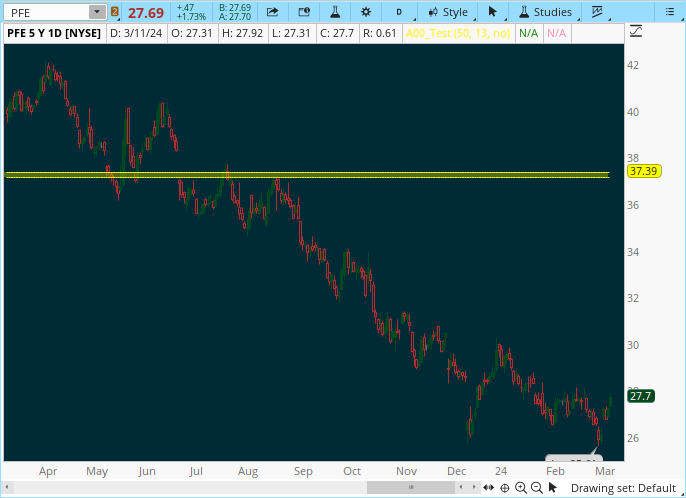Click the O: 27.31 open value
This screenshot has width=686, height=498.
click(192, 33)
